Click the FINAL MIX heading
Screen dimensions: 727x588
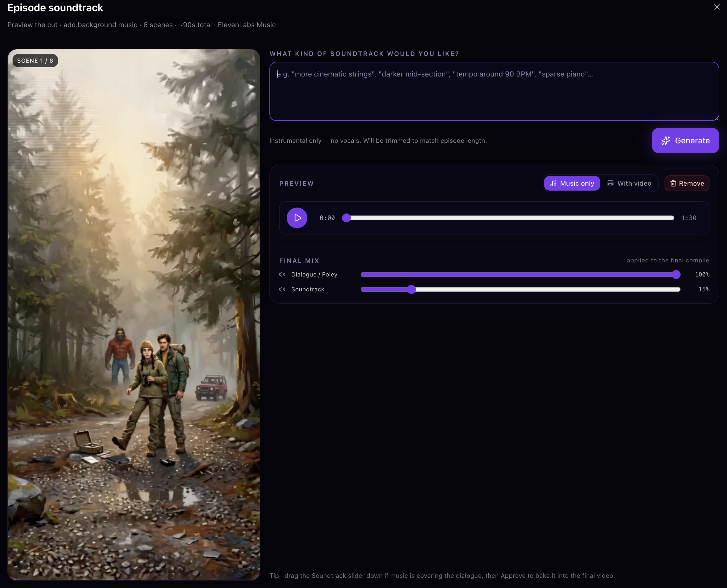pos(299,261)
